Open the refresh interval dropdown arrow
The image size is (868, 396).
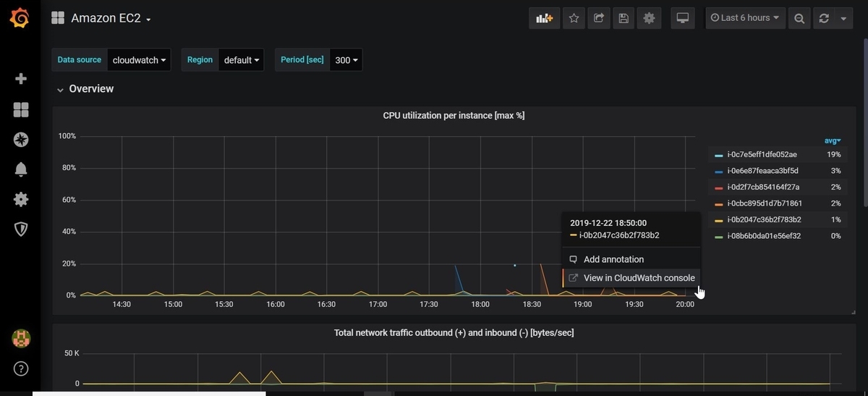843,19
